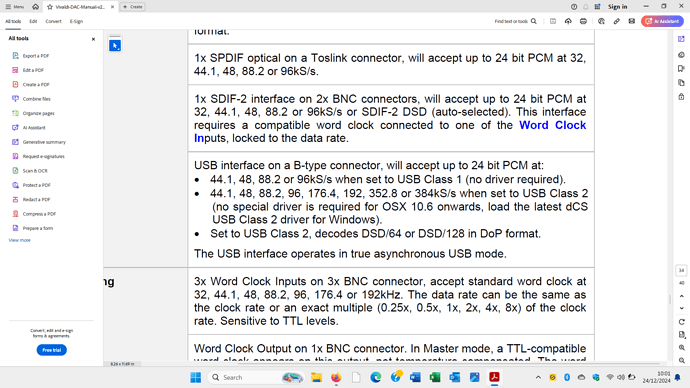This screenshot has height=388, width=690.
Task: Click the Create new tab button
Action: pyautogui.click(x=132, y=7)
